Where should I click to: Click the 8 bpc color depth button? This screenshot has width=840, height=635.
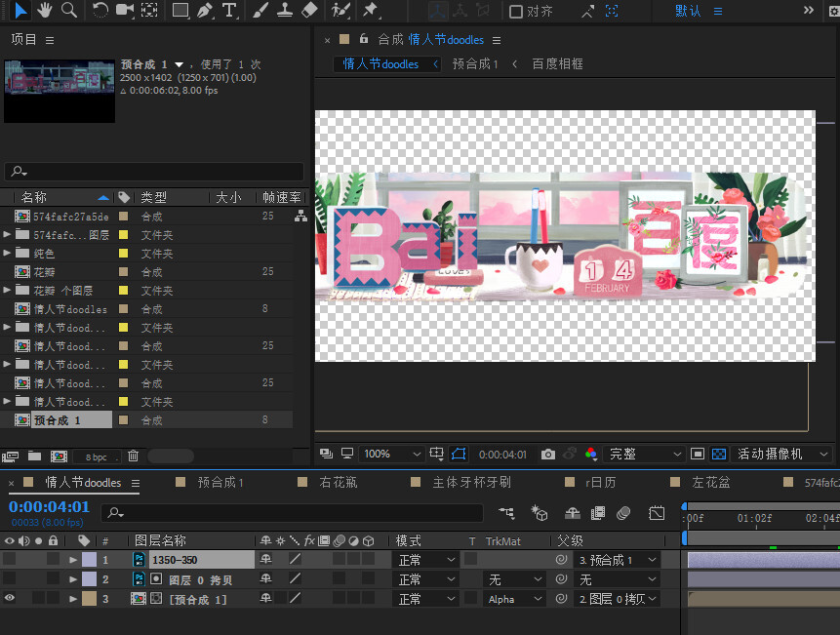coord(97,456)
